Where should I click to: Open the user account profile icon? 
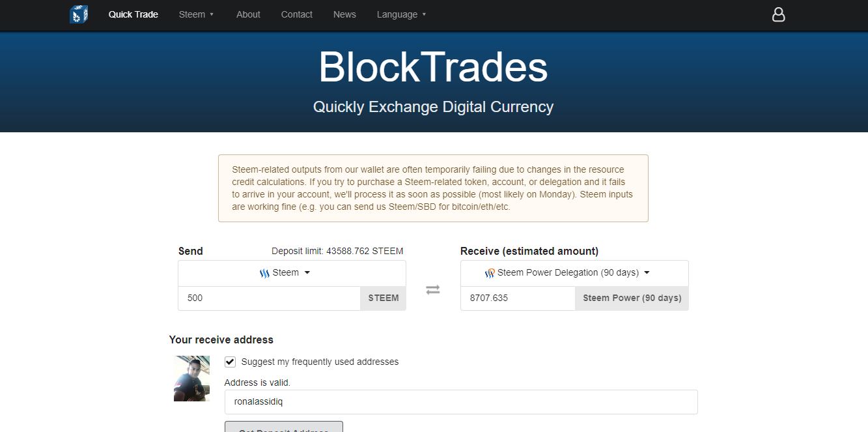tap(778, 14)
